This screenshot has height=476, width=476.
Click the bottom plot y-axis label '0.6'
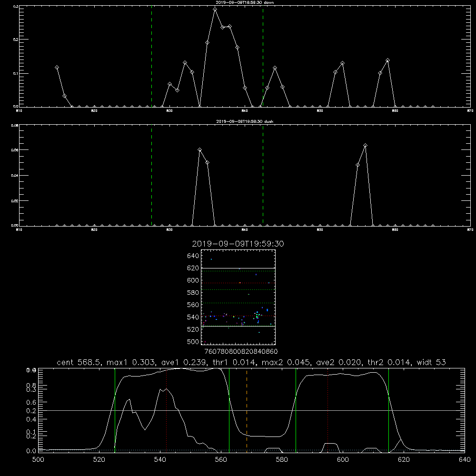(31, 402)
